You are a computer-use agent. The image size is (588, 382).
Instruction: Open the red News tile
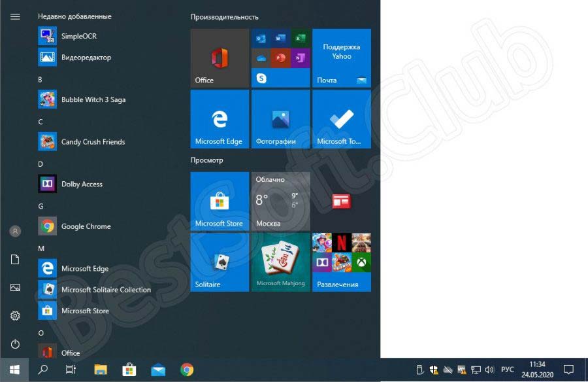[x=342, y=201]
